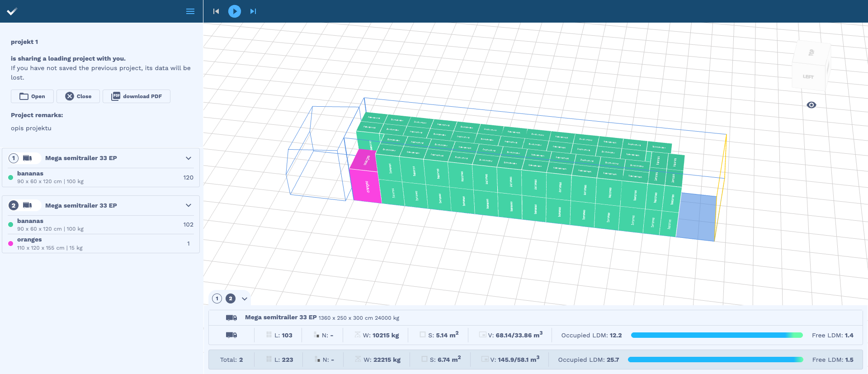
Task: Click the Occupied LDM 12.2 progress bar
Action: point(717,335)
